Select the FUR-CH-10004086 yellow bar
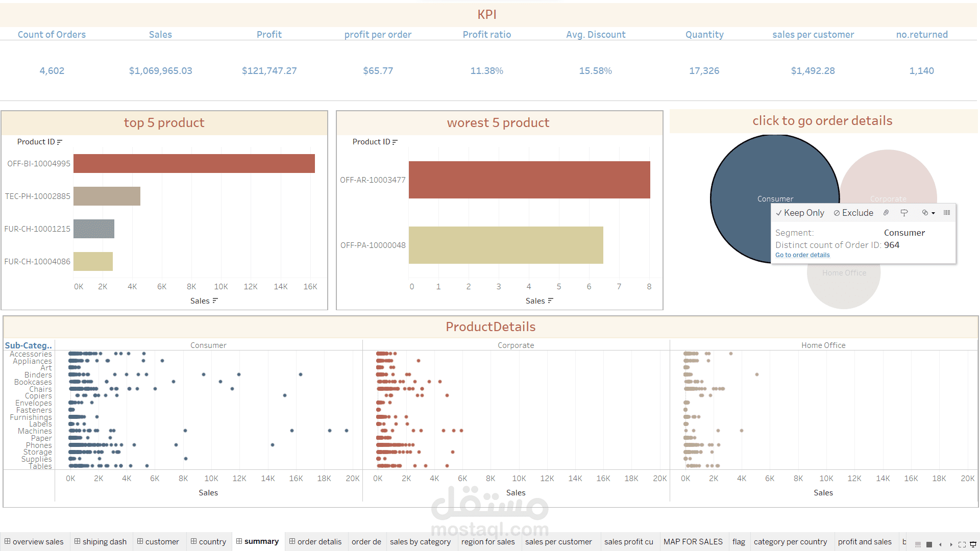980x551 pixels. pyautogui.click(x=93, y=261)
